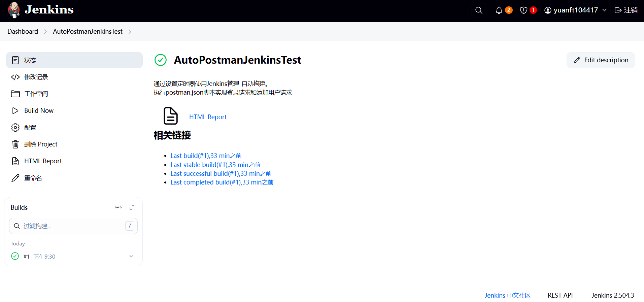Click the search icon in the builds filter
This screenshot has width=644, height=302.
(17, 226)
